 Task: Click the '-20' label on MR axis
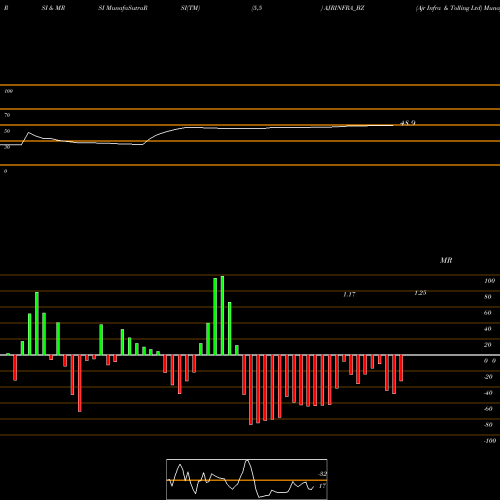coord(488,377)
